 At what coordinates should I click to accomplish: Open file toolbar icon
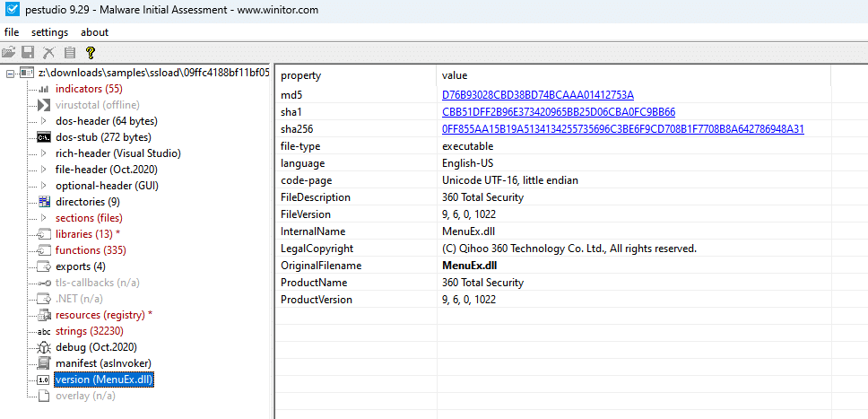point(8,53)
